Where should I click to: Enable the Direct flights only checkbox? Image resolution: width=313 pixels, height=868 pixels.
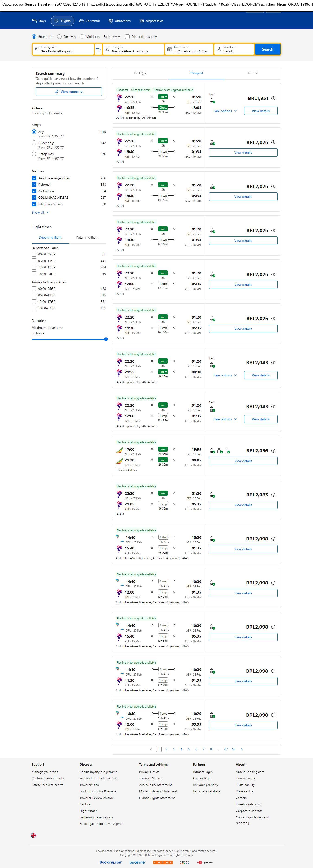pos(127,37)
